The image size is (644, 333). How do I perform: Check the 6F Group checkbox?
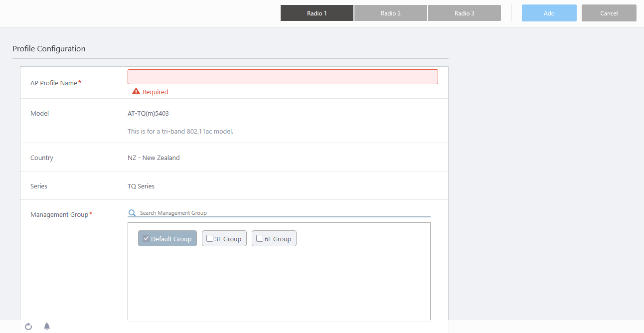(260, 238)
